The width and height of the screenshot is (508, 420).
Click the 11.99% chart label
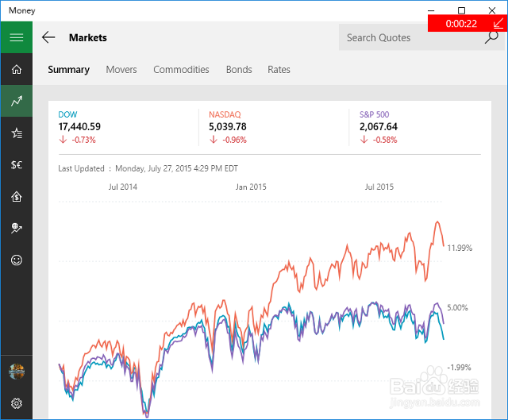click(x=460, y=249)
